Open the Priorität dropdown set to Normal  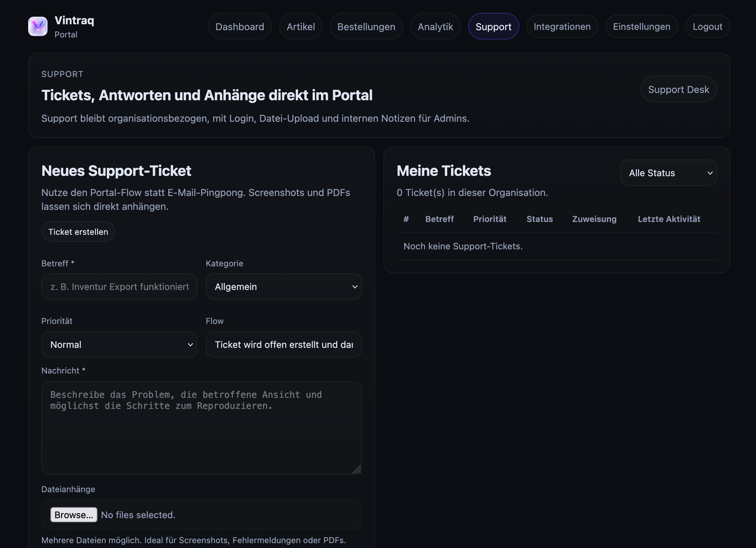point(119,345)
